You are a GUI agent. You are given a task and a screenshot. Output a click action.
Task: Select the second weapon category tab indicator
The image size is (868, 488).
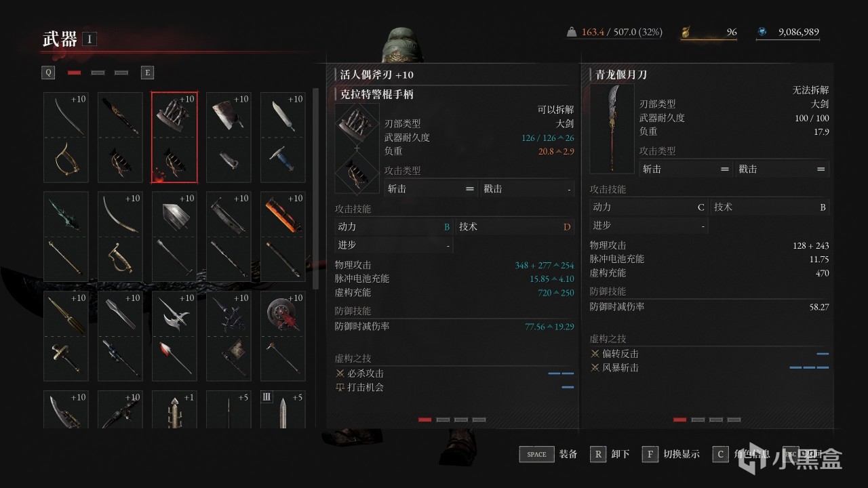98,73
